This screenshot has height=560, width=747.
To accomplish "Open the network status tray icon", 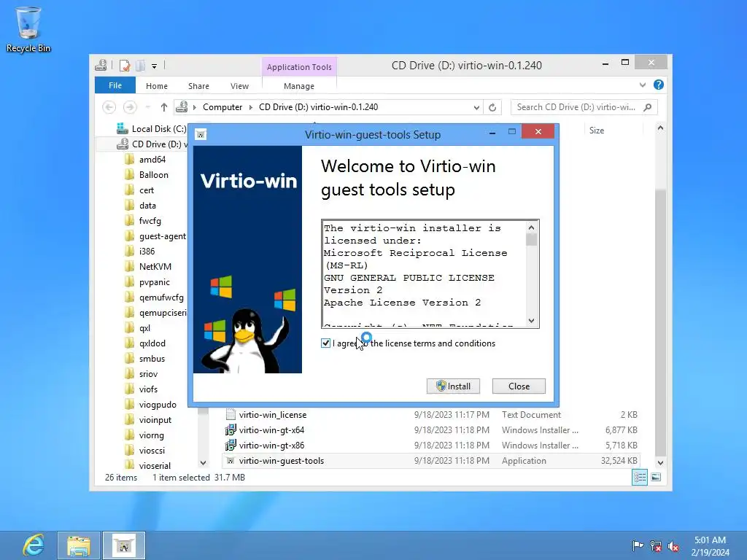I will point(656,546).
